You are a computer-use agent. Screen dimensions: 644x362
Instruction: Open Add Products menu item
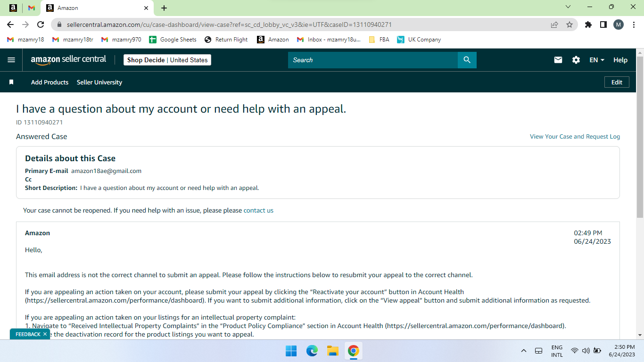(50, 82)
